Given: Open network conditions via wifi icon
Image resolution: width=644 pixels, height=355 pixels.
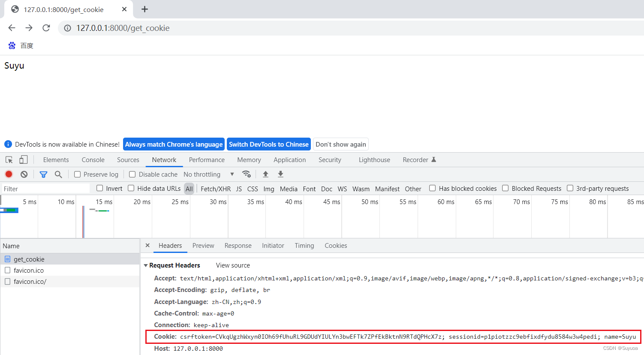Looking at the screenshot, I should point(247,174).
